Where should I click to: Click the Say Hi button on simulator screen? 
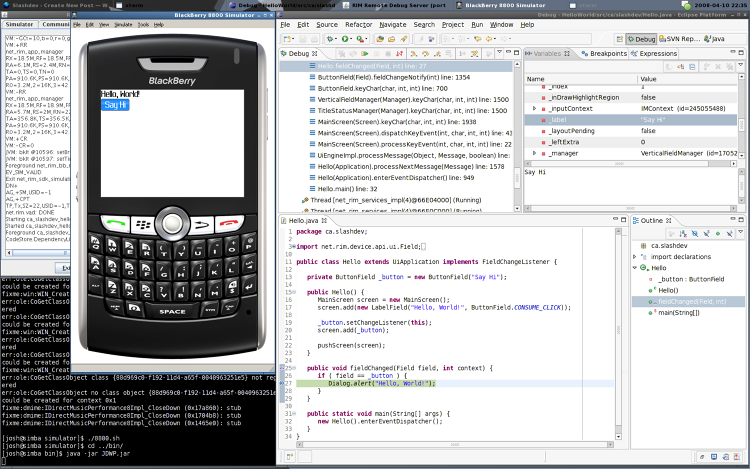coord(115,105)
